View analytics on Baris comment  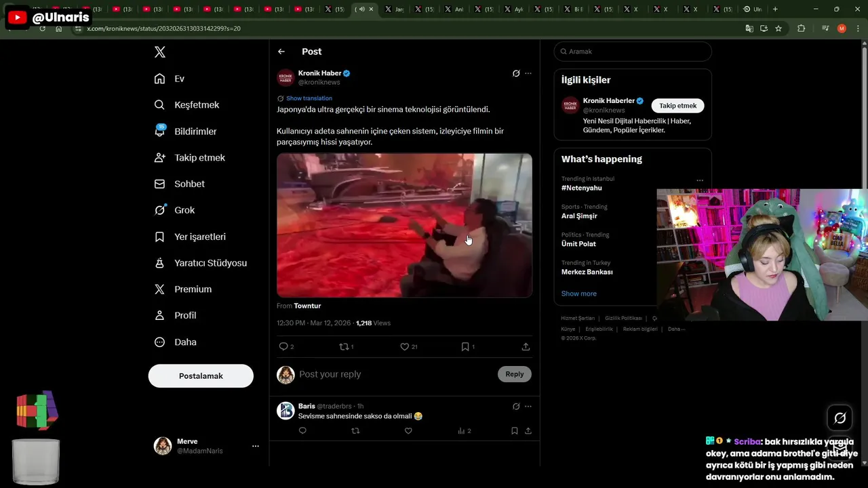click(465, 430)
